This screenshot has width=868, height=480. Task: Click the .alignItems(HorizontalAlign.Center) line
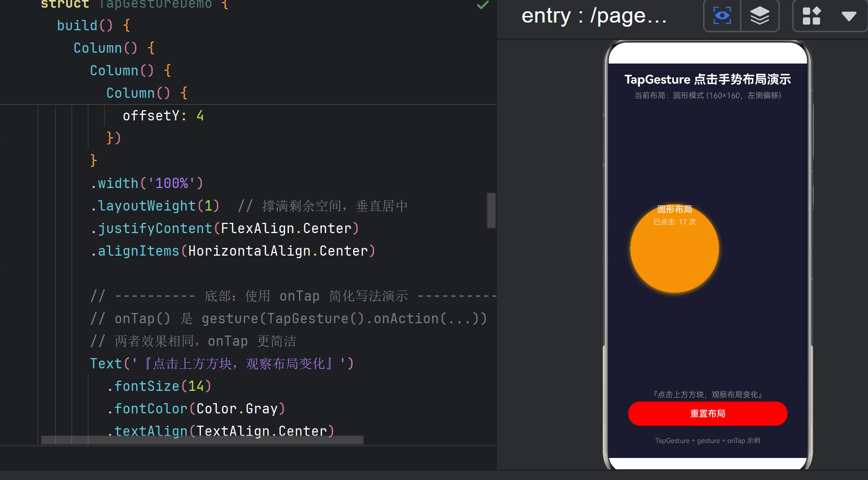[x=233, y=251]
